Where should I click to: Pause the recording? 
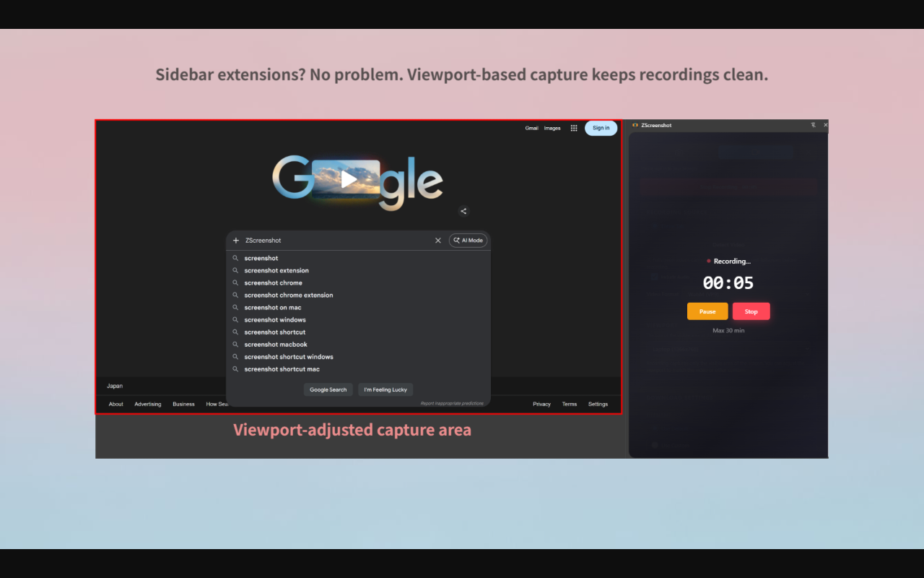pos(707,311)
